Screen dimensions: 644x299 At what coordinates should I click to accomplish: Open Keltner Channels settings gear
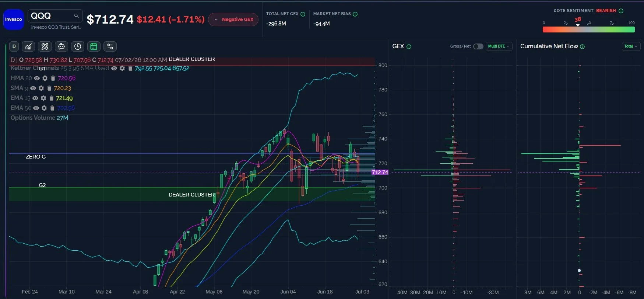click(x=122, y=68)
